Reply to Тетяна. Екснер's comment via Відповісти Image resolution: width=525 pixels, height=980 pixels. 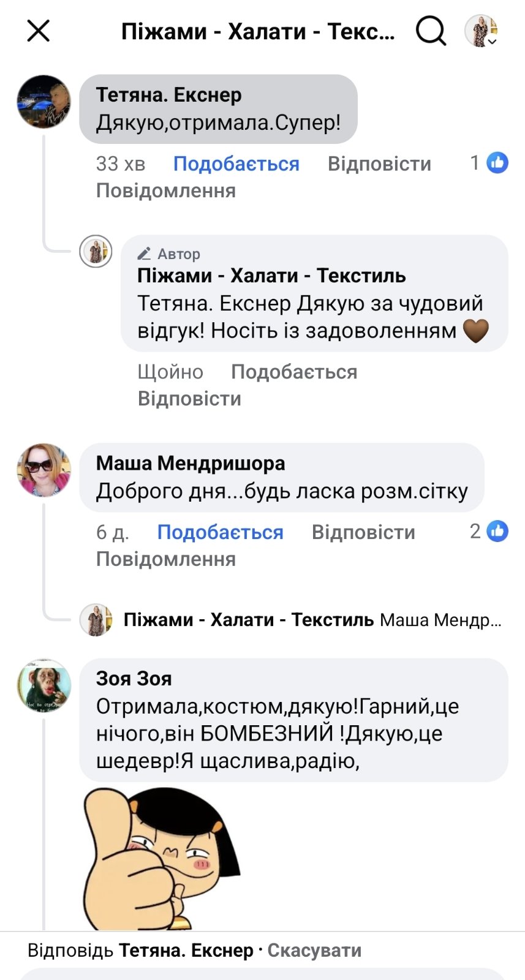click(379, 164)
